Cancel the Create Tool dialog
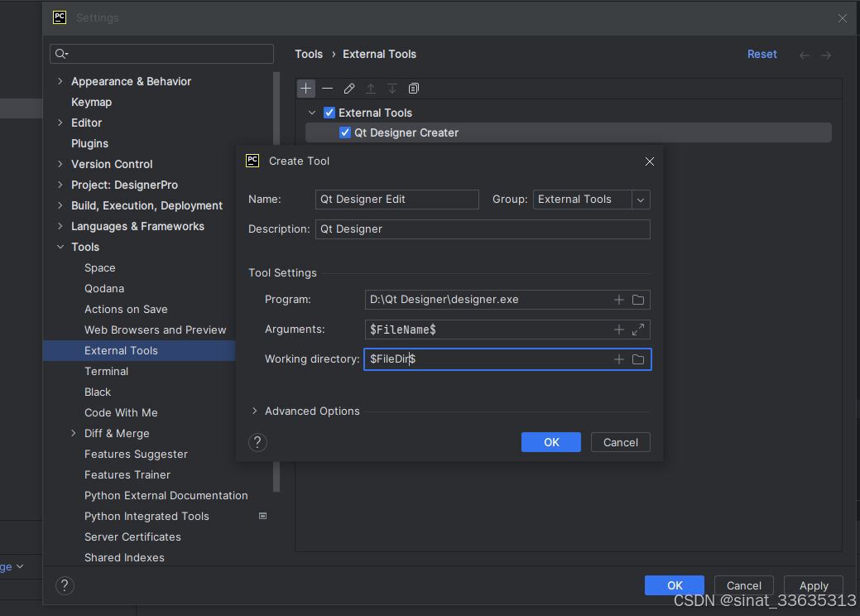 click(x=620, y=442)
